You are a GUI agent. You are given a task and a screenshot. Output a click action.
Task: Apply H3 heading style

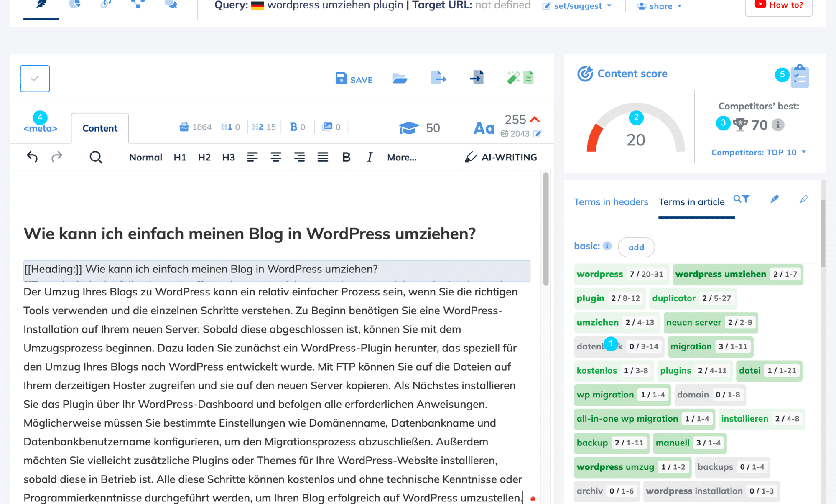228,158
